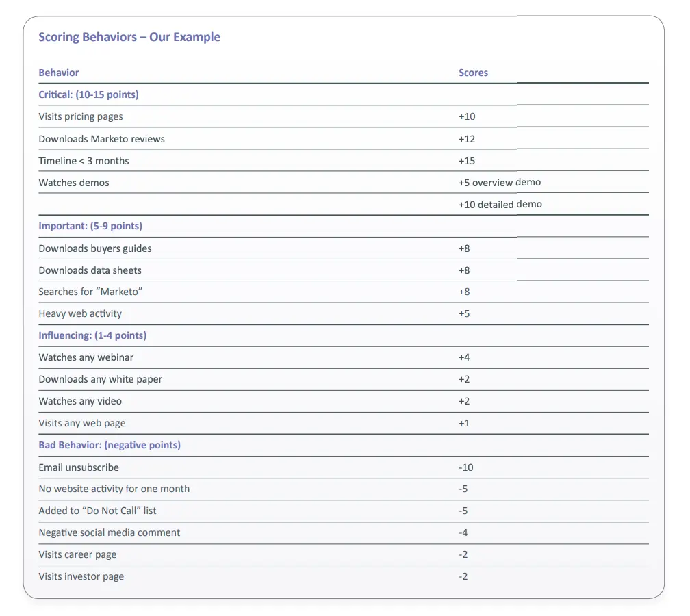Screen dimensions: 690x616
Task: Click the Downloads buyers guides row
Action: click(95, 248)
